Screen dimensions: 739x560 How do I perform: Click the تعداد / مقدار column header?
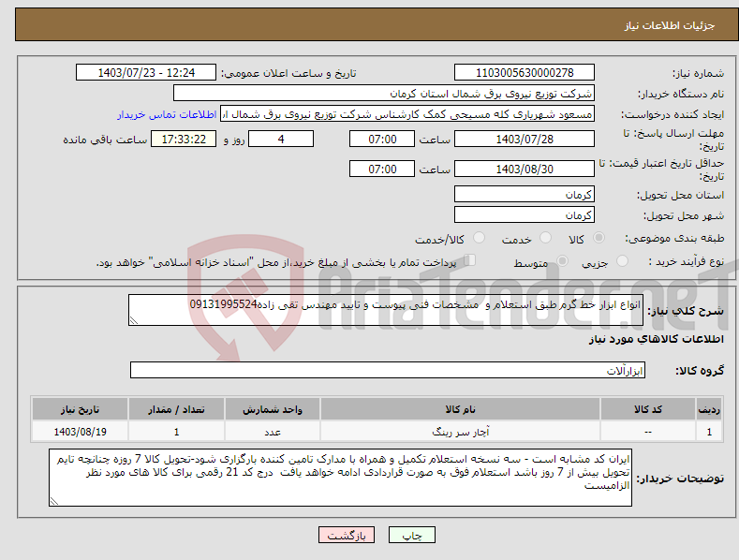176,409
